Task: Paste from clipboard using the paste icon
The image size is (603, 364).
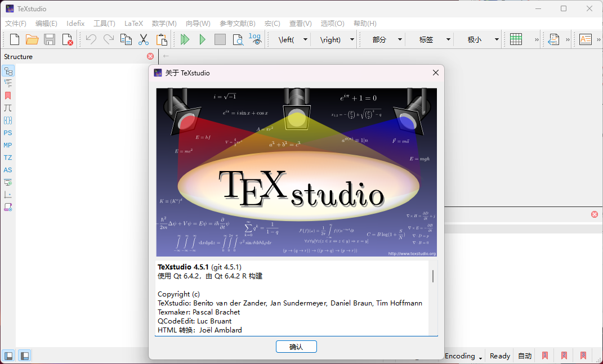Action: click(162, 39)
